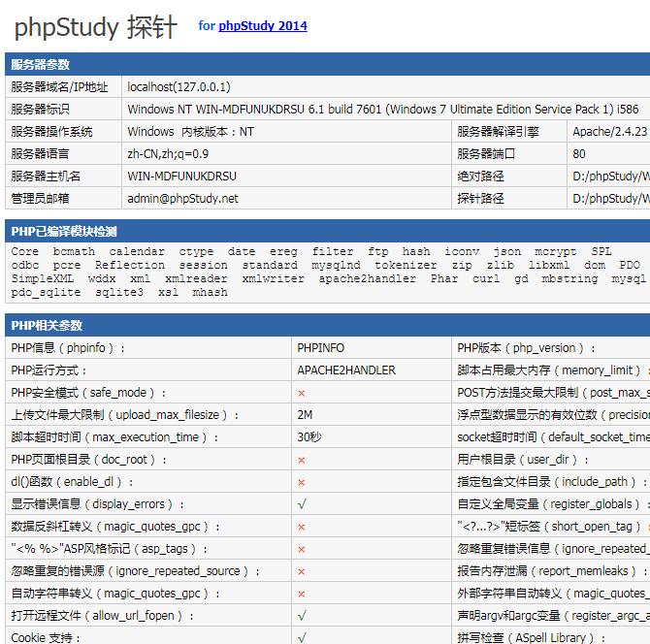Click the register_globals label

pos(553,504)
